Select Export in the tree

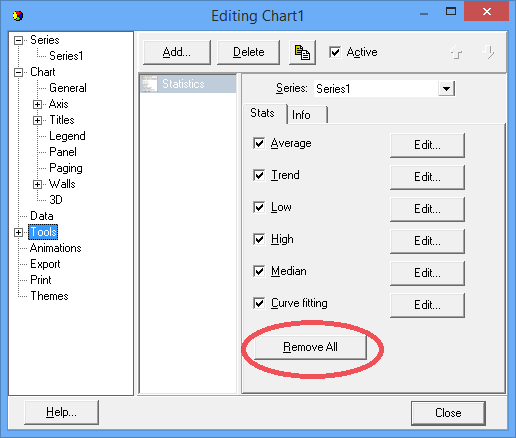coord(45,264)
